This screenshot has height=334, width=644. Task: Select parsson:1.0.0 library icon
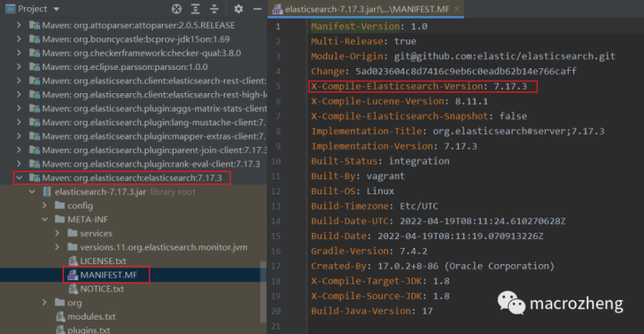point(35,67)
